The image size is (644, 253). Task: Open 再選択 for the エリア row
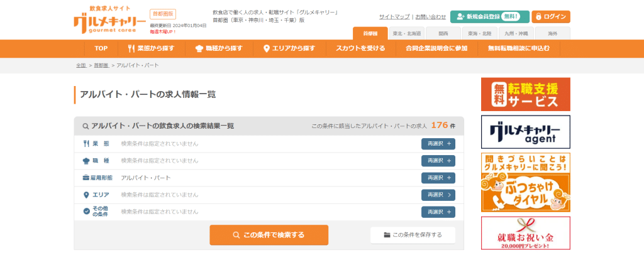(x=438, y=195)
